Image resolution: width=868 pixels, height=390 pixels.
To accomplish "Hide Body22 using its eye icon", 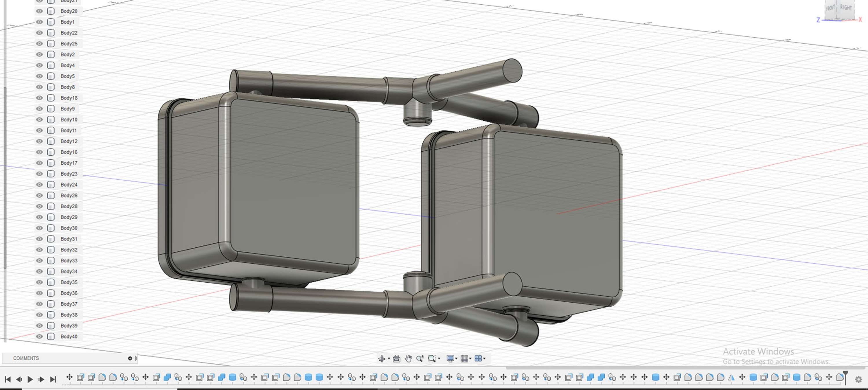I will coord(39,33).
